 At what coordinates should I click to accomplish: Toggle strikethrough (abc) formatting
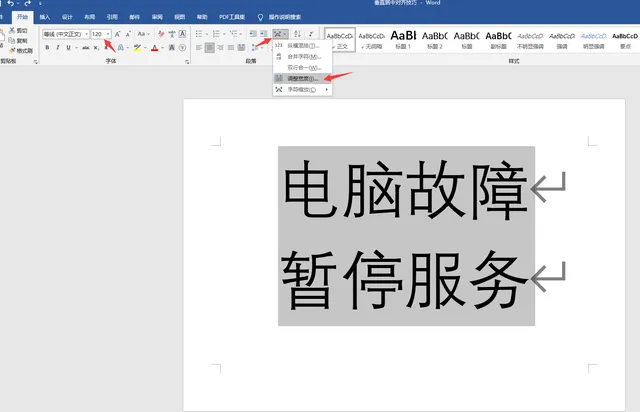point(86,48)
